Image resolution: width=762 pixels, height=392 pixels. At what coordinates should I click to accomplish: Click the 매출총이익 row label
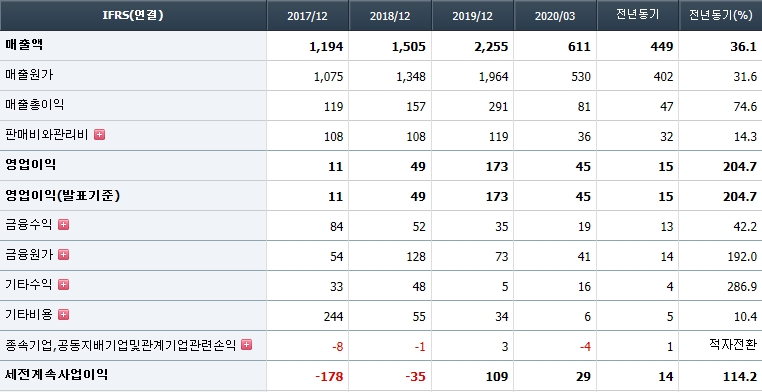coord(35,104)
